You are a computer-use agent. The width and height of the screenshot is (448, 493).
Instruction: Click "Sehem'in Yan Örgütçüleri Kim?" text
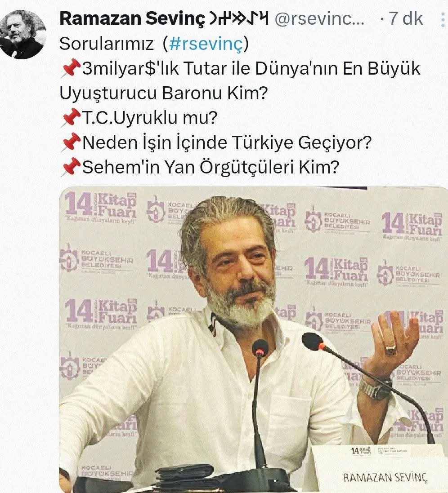coord(211,167)
